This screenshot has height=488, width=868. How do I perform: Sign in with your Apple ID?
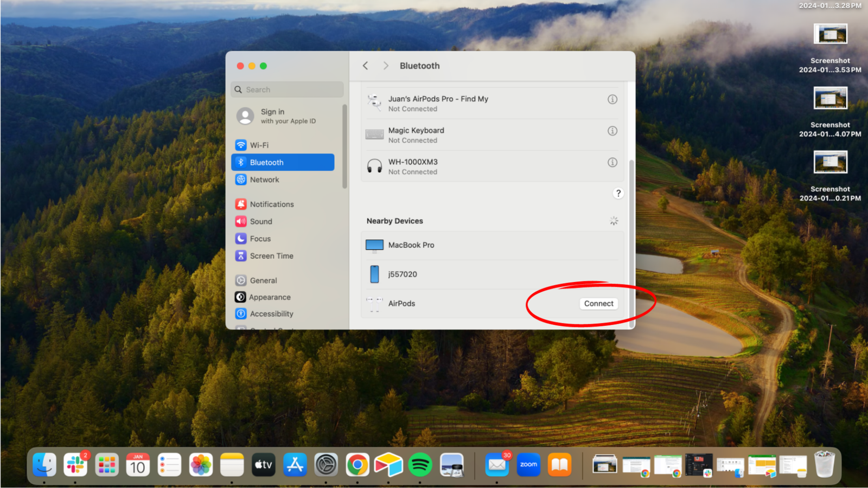pos(283,116)
